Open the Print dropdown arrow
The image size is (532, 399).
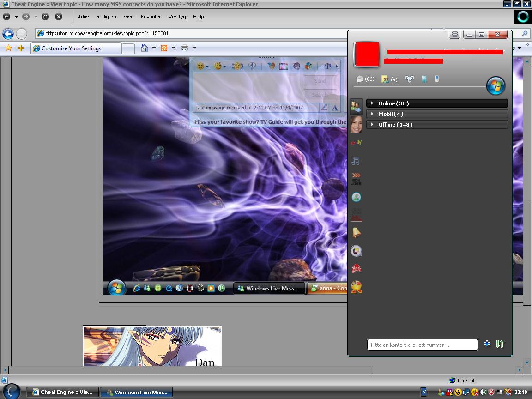click(x=194, y=48)
